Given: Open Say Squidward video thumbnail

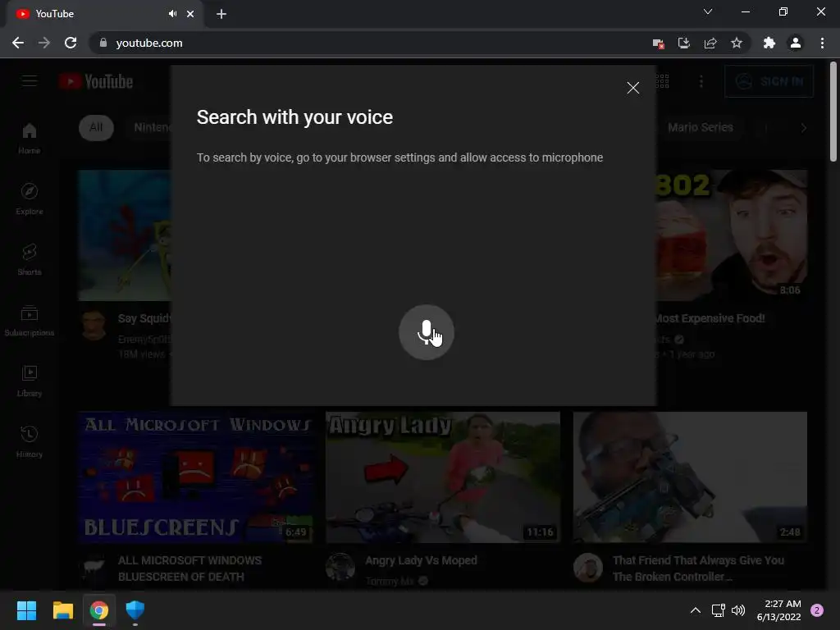Looking at the screenshot, I should pyautogui.click(x=125, y=235).
